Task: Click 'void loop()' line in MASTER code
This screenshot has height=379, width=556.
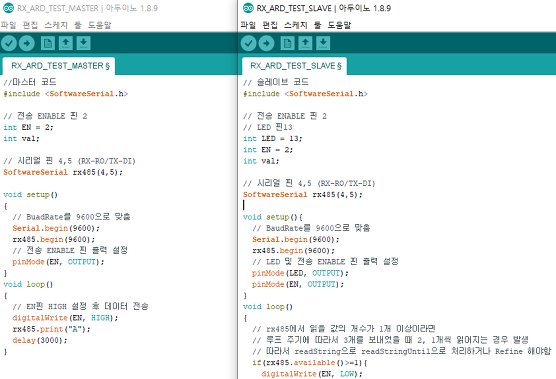Action: coord(28,284)
